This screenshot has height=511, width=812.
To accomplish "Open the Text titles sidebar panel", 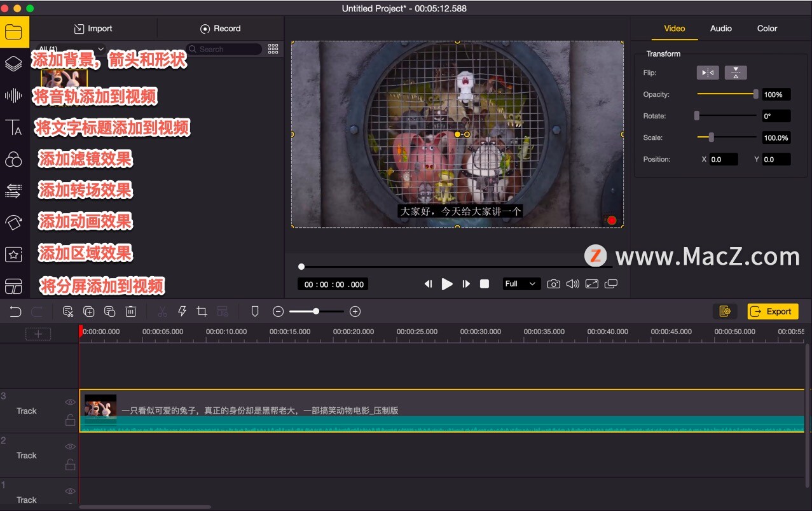I will tap(13, 127).
